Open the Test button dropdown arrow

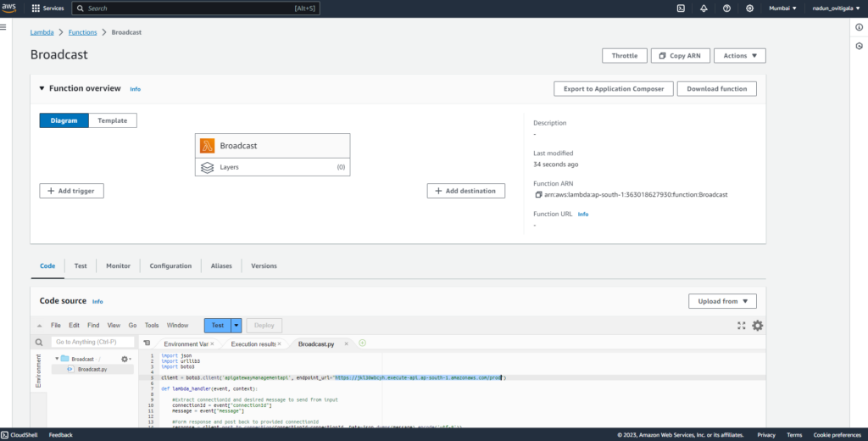point(236,326)
